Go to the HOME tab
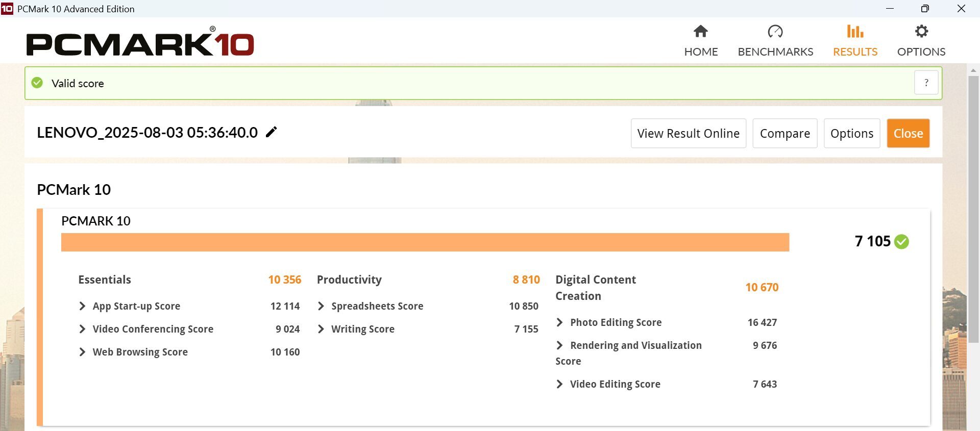Image resolution: width=980 pixels, height=431 pixels. click(701, 41)
